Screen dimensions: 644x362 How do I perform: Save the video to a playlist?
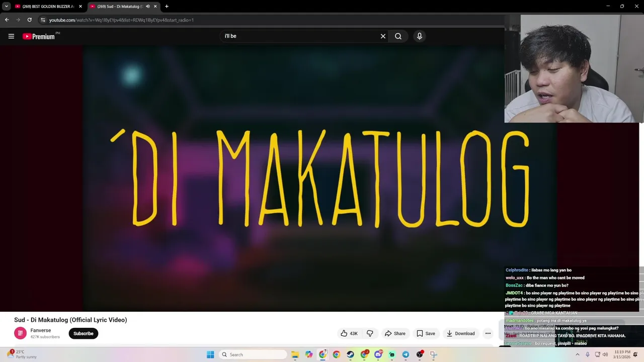[426, 333]
